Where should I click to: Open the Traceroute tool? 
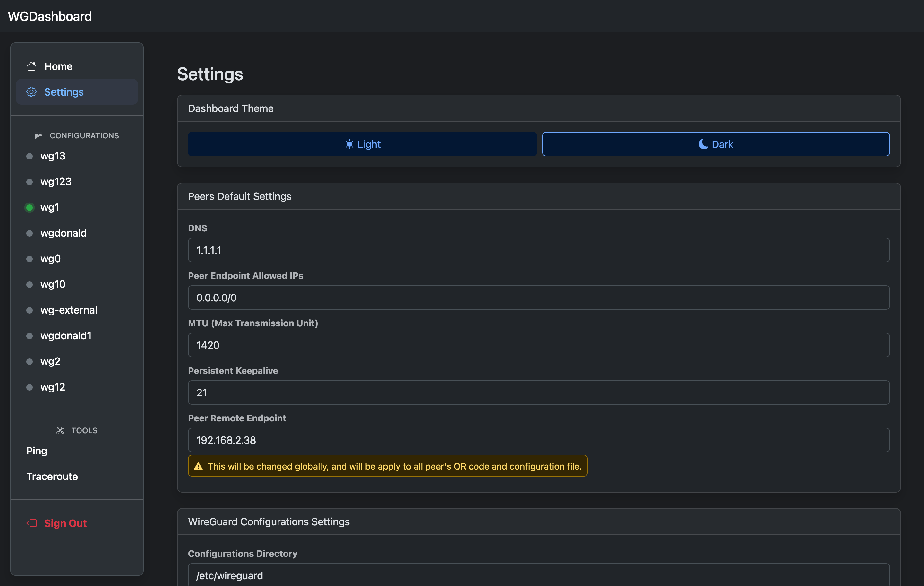[77, 477]
